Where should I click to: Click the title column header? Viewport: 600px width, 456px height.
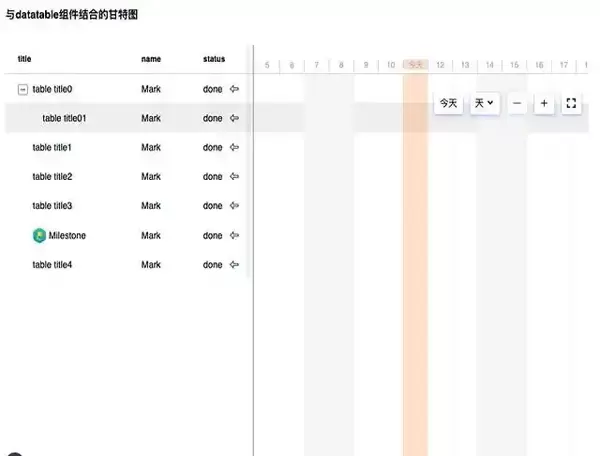point(24,59)
